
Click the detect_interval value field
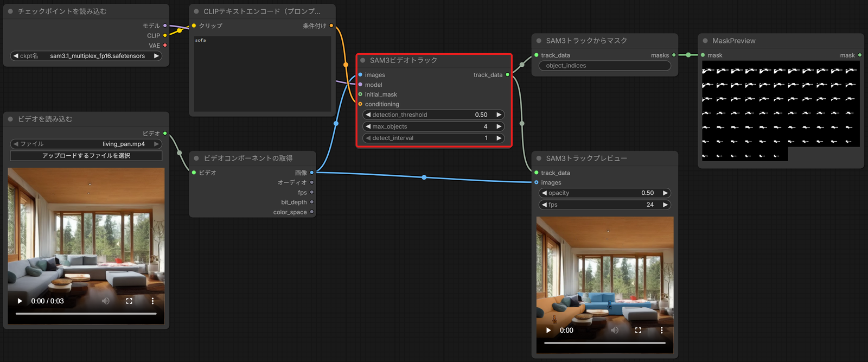tap(433, 138)
